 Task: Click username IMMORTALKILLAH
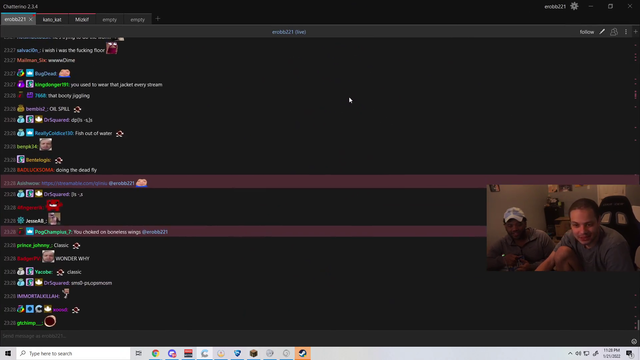click(38, 296)
